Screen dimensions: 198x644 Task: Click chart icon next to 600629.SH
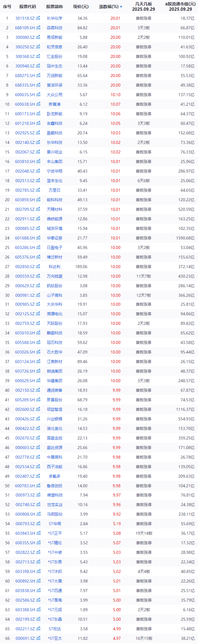pos(38,381)
